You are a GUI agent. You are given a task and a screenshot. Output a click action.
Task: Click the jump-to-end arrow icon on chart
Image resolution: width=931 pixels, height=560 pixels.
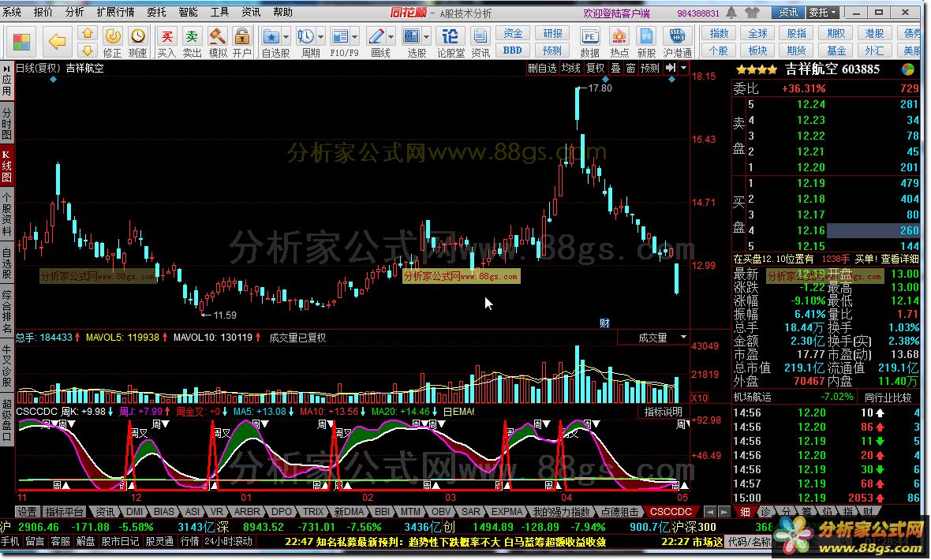(x=671, y=69)
